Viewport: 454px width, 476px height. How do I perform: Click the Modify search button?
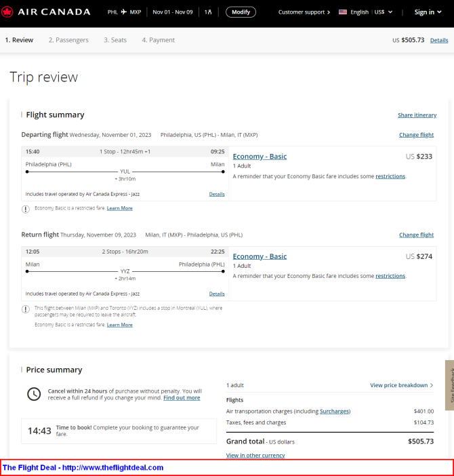tap(241, 12)
